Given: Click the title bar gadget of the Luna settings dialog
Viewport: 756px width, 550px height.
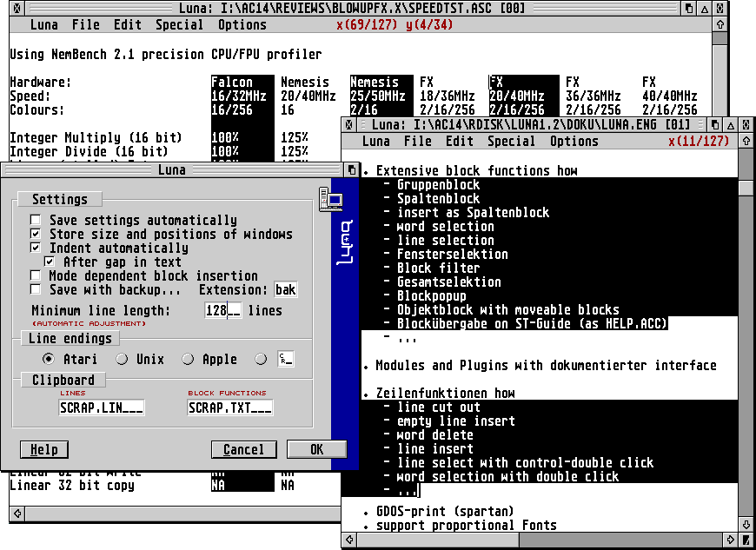Looking at the screenshot, I should coord(351,169).
